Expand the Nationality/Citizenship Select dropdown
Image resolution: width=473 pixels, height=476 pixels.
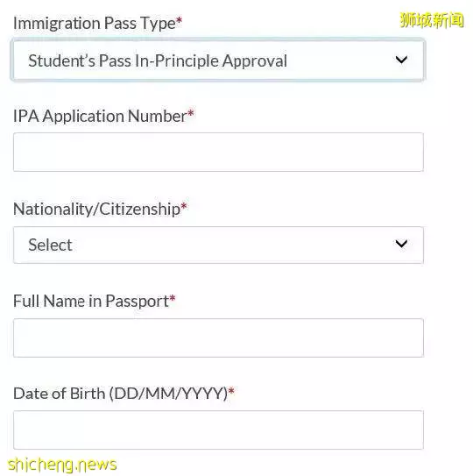pyautogui.click(x=218, y=245)
